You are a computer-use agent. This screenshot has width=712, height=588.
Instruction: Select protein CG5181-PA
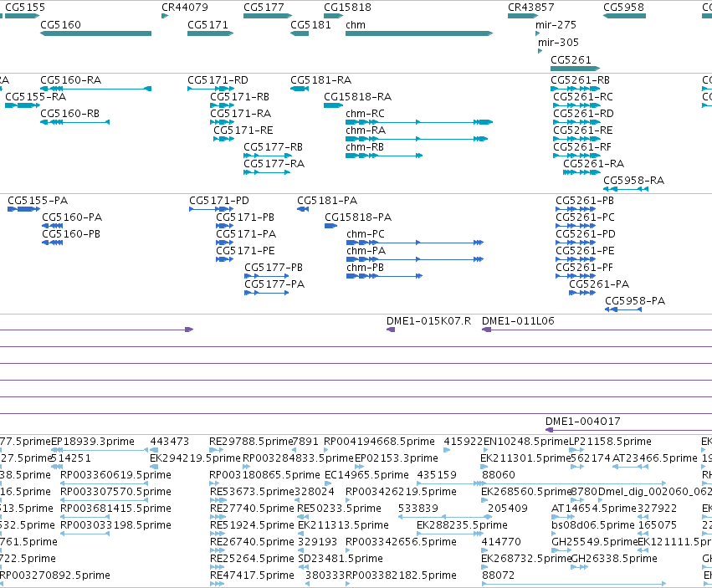click(x=327, y=201)
